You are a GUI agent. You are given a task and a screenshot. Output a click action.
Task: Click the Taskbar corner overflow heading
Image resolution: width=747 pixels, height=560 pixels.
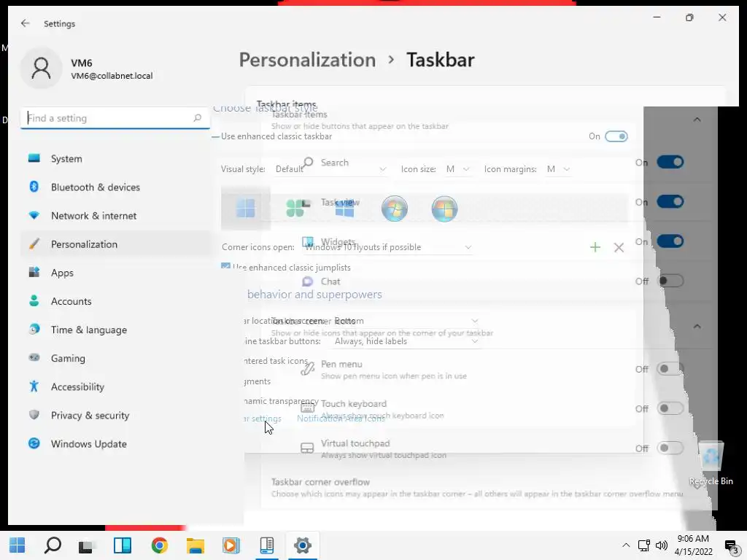pyautogui.click(x=320, y=482)
